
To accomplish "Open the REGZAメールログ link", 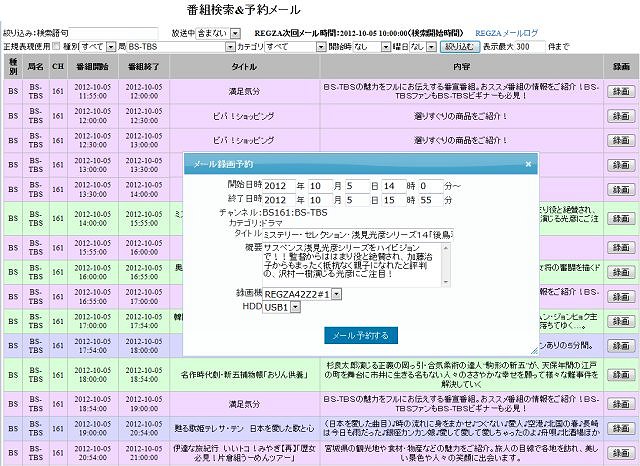I will (507, 33).
